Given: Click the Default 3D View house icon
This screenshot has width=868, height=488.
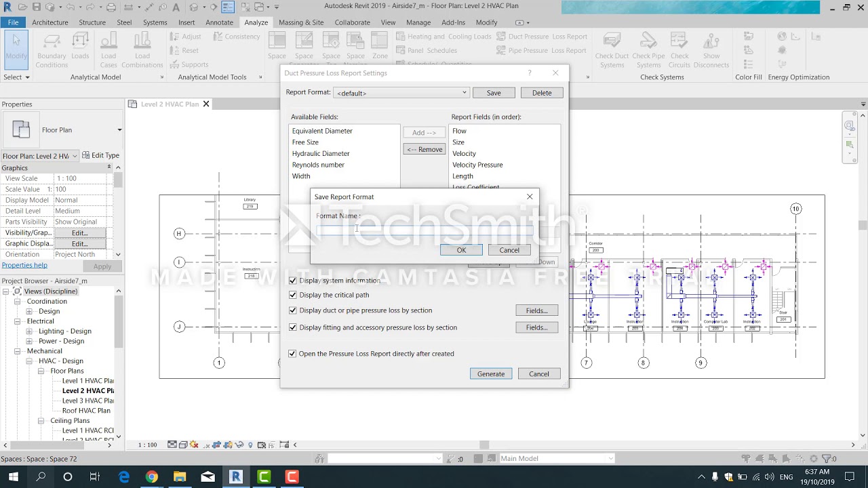Looking at the screenshot, I should (x=194, y=7).
